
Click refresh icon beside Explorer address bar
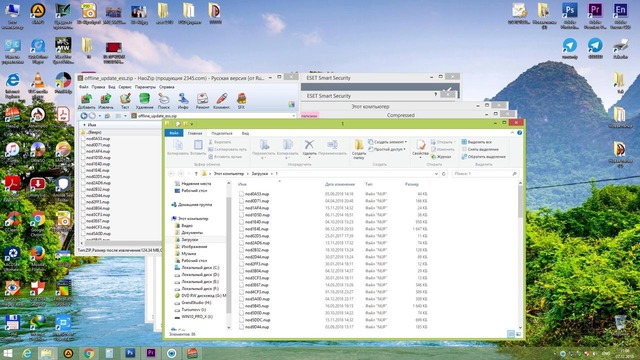pyautogui.click(x=444, y=174)
